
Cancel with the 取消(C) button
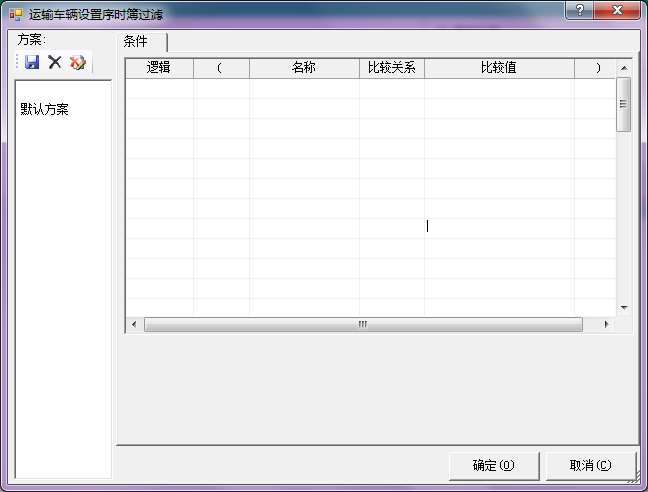[591, 466]
